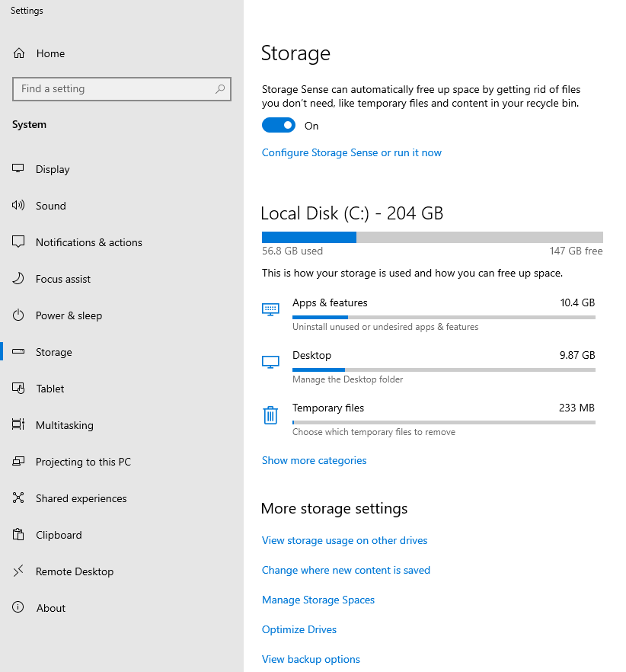The image size is (626, 672).
Task: Click the Apps & features keyboard icon
Action: click(x=270, y=309)
